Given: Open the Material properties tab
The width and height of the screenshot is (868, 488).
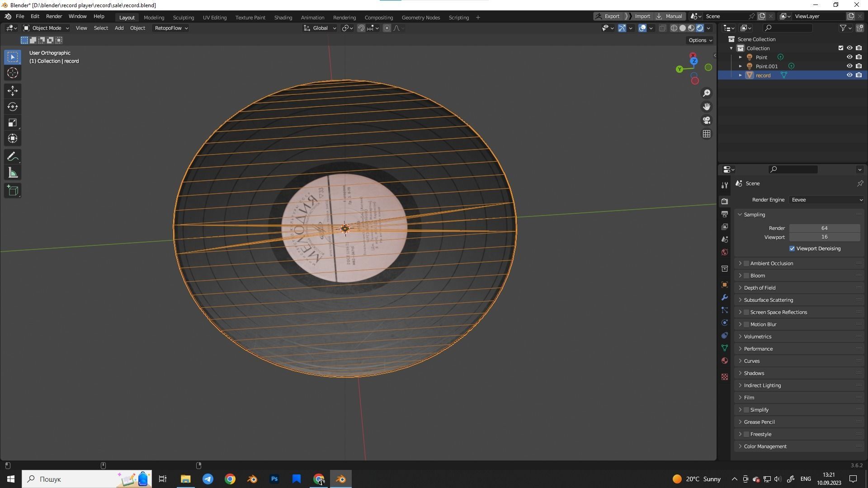Looking at the screenshot, I should pyautogui.click(x=725, y=361).
